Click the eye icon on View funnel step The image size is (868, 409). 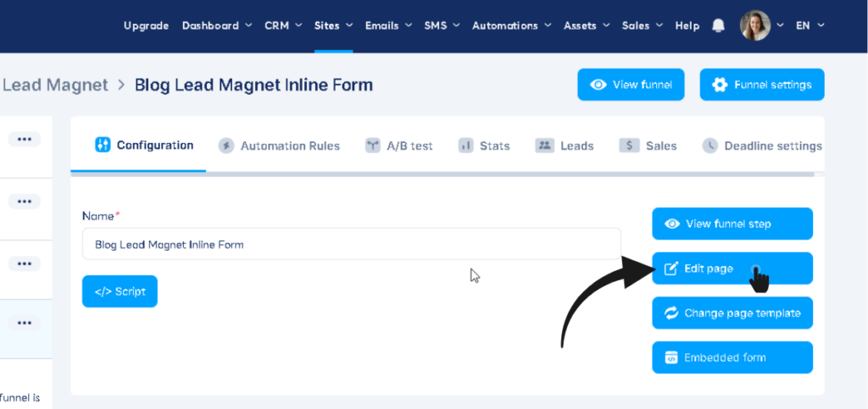click(x=672, y=224)
